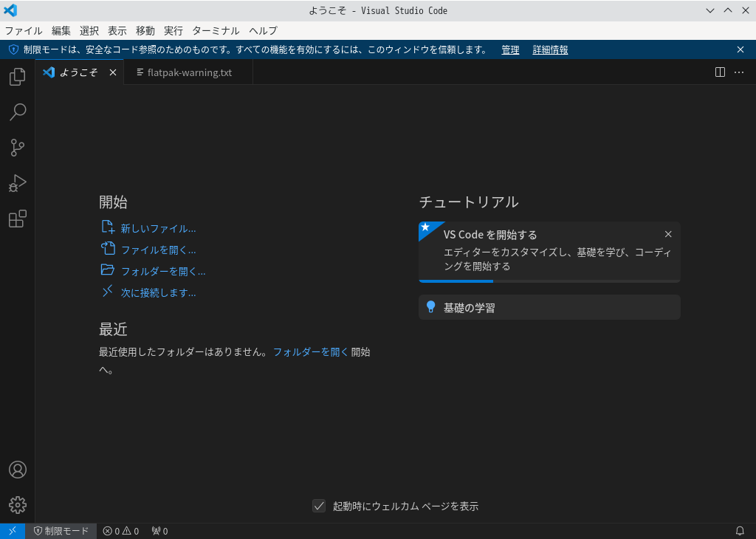Click the 最近 heading
This screenshot has height=539, width=756.
coord(113,329)
